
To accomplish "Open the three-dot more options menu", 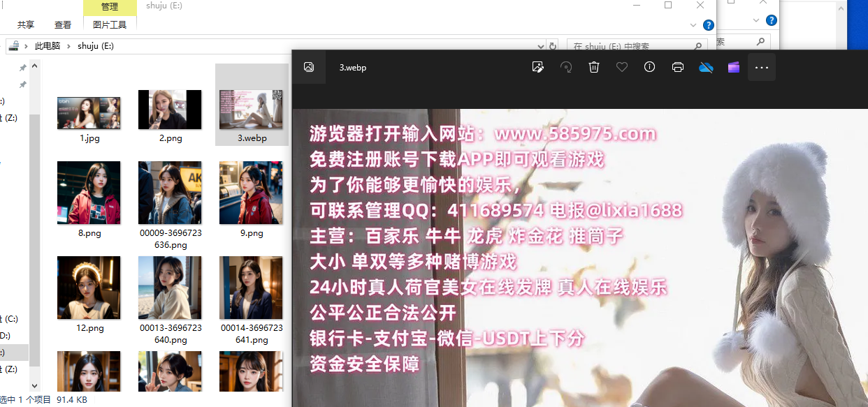I will tap(762, 68).
